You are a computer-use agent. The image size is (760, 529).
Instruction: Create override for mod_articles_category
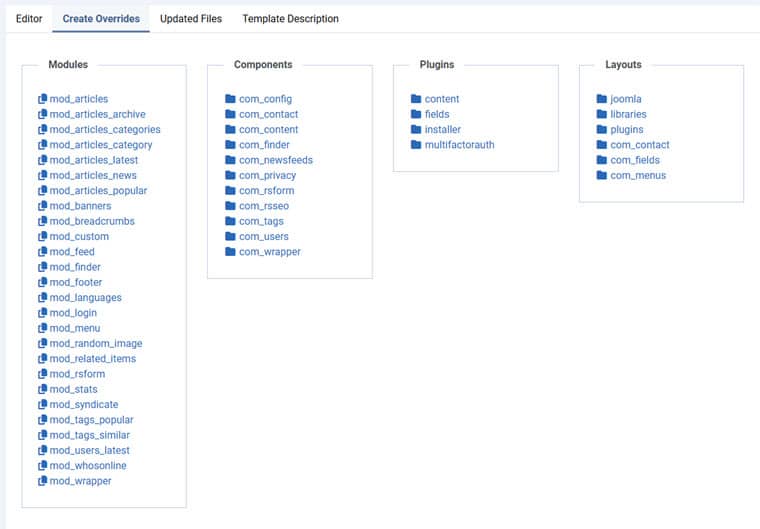pos(101,144)
